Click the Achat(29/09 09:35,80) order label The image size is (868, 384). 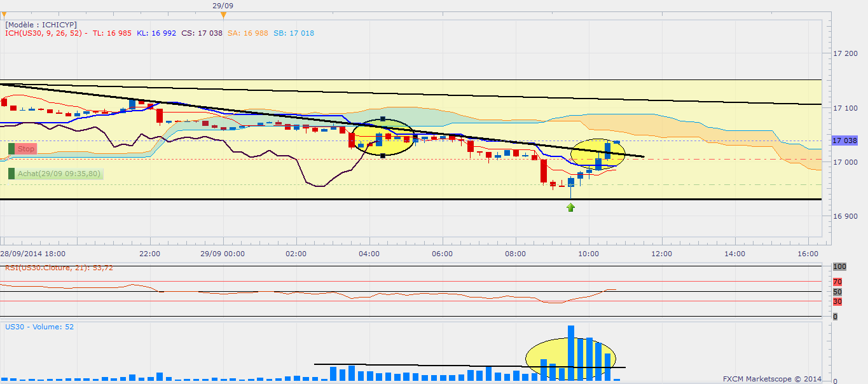pyautogui.click(x=59, y=174)
